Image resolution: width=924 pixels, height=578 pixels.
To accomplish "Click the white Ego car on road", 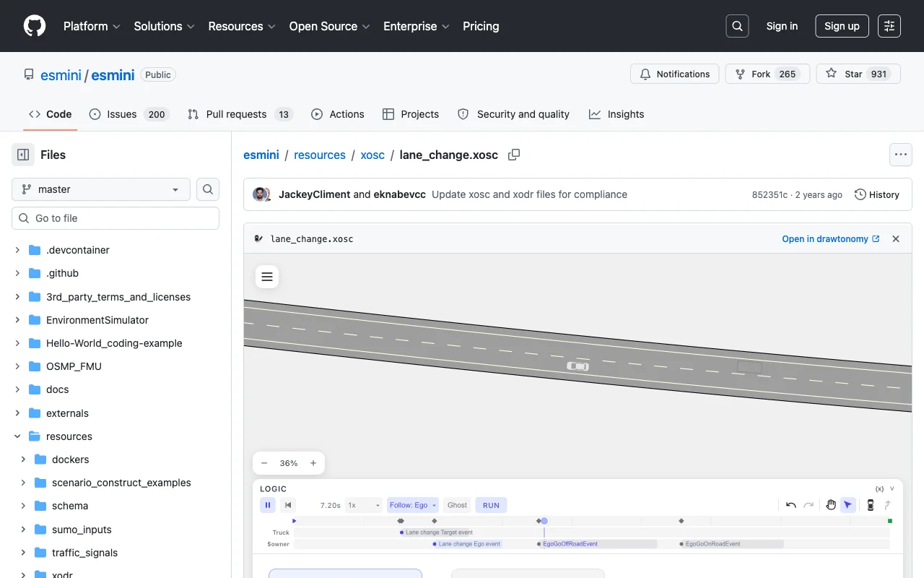I will click(577, 366).
